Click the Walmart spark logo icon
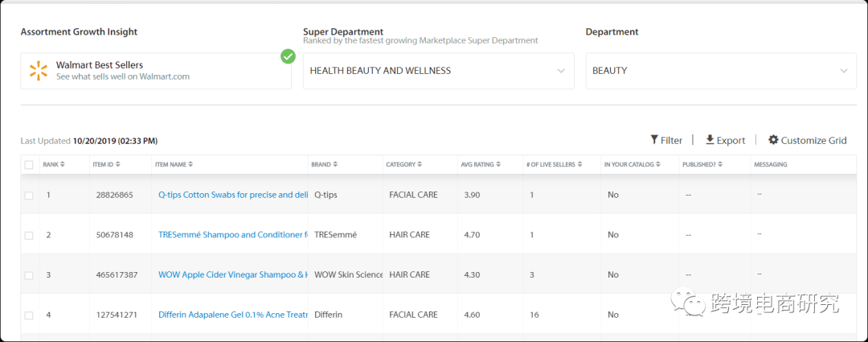This screenshot has width=868, height=342. pos(39,70)
